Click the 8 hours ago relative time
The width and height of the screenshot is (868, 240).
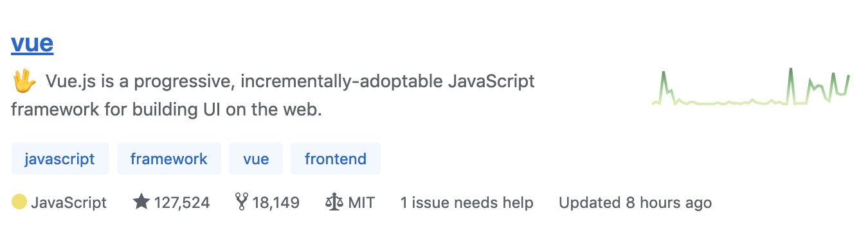tap(669, 203)
